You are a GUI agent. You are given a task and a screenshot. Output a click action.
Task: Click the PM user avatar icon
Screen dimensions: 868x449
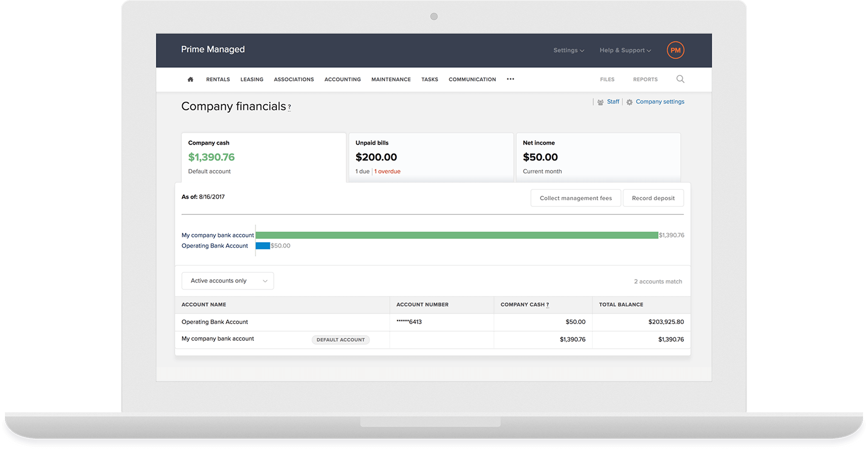(x=675, y=50)
